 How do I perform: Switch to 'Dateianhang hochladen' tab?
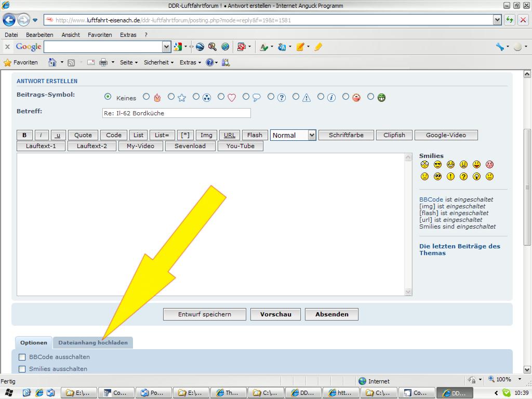93,342
